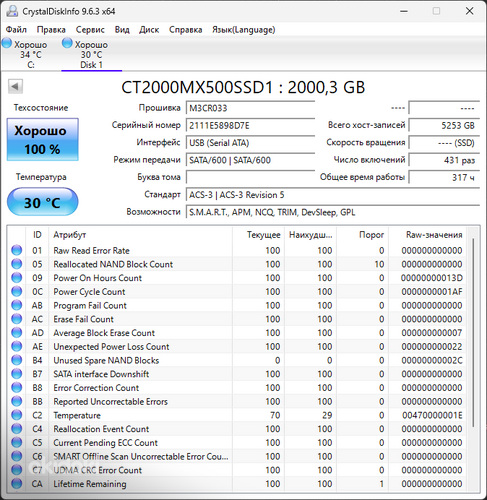Click the attribute list vertical scrollbar
This screenshot has height=500, width=487.
click(473, 332)
